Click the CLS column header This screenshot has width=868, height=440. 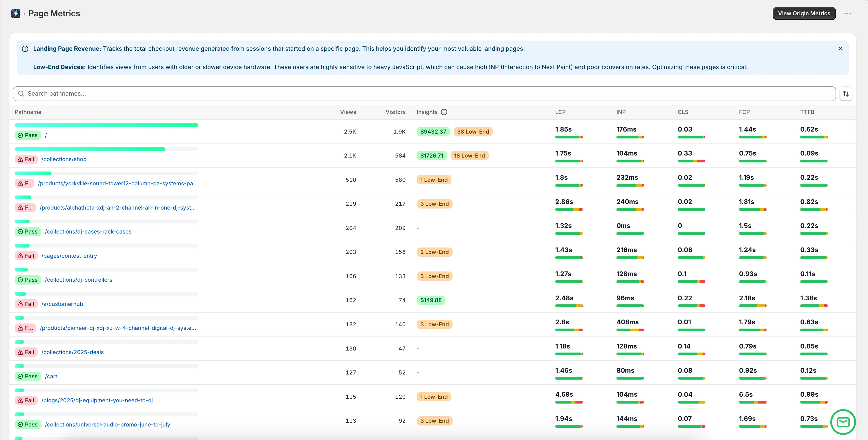[683, 112]
